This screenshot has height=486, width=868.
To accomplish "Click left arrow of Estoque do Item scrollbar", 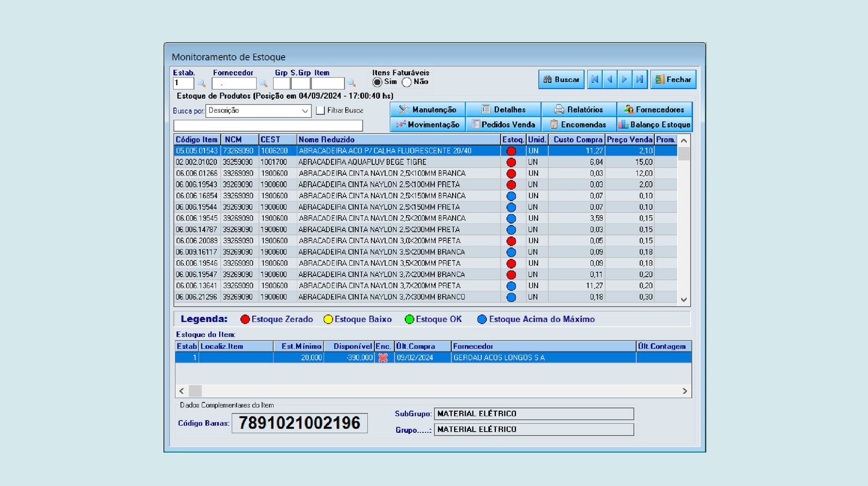I will 181,391.
